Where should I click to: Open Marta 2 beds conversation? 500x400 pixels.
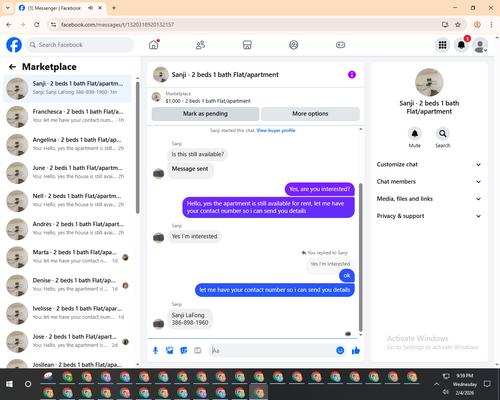67,257
